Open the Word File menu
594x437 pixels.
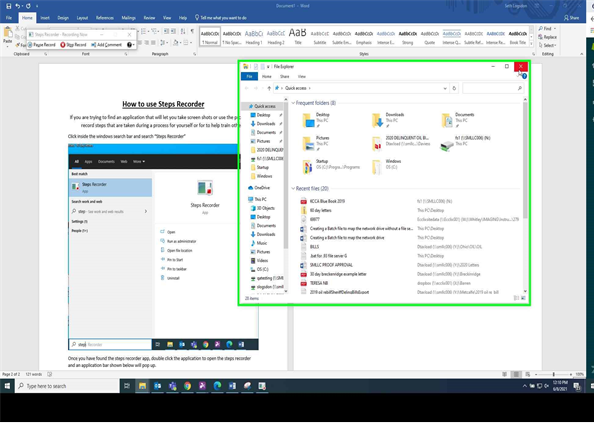9,18
